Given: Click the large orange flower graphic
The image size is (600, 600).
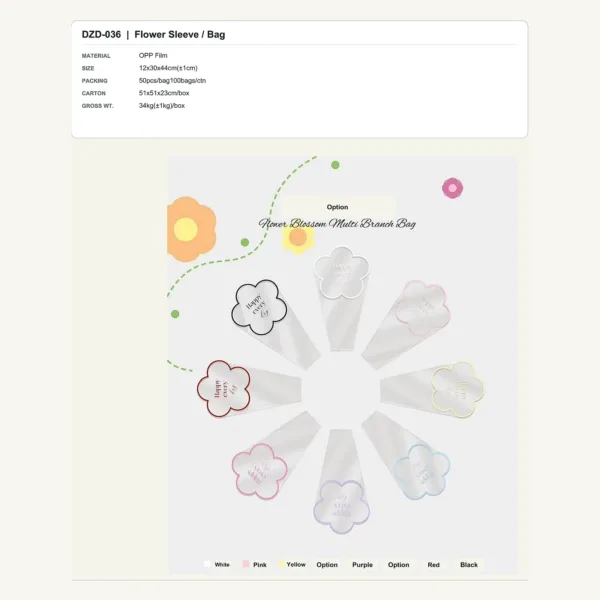Looking at the screenshot, I should coord(191,229).
